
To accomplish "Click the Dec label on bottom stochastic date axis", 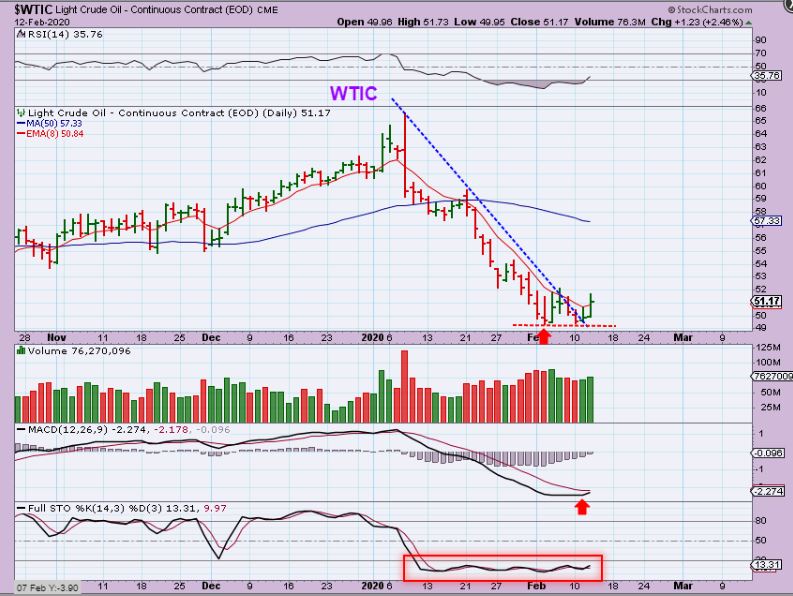I will point(211,586).
